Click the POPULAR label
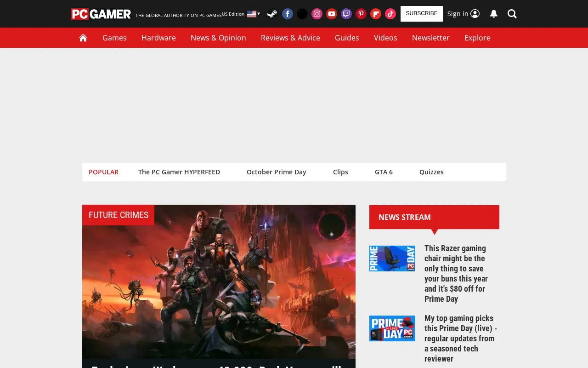The image size is (588, 368). pos(103,172)
